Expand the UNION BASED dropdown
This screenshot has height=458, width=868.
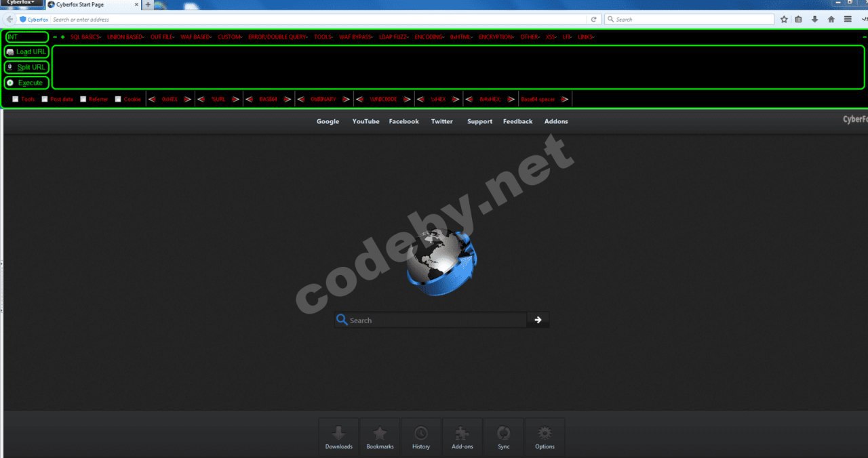pos(125,37)
